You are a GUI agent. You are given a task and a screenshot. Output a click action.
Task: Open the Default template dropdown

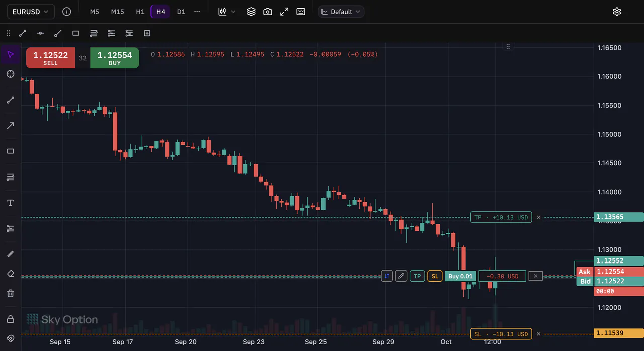click(x=341, y=11)
